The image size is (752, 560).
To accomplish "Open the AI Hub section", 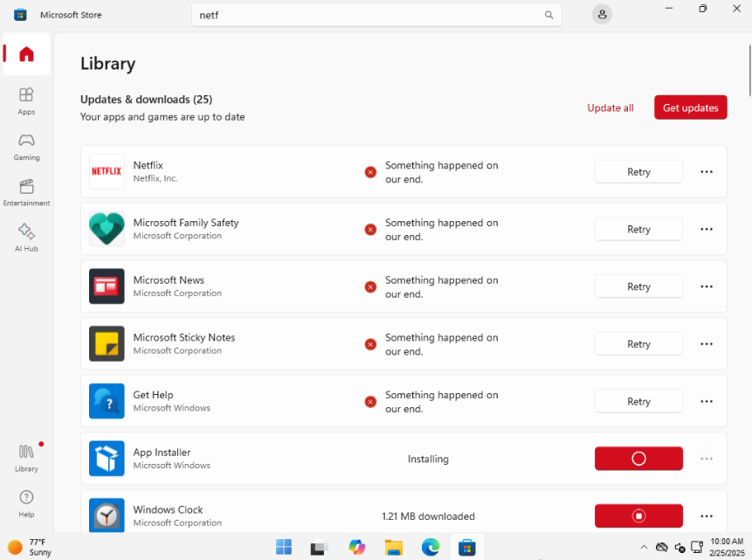I will coord(26,238).
